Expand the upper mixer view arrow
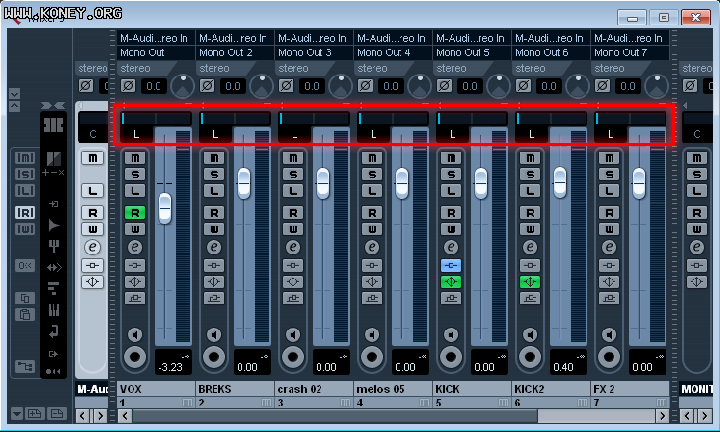 tap(14, 94)
